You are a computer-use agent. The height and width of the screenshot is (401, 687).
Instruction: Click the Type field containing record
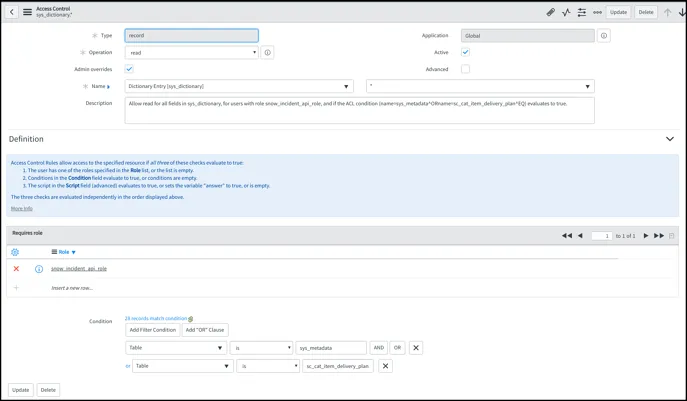coord(191,35)
